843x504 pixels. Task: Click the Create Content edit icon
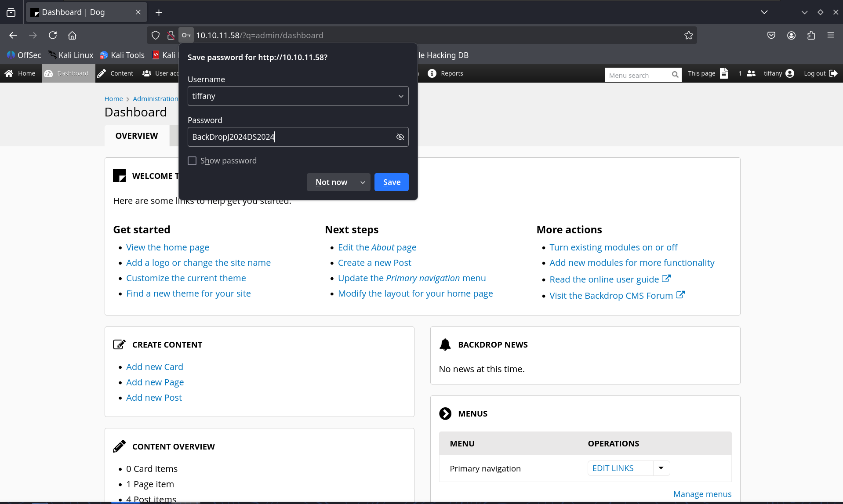click(x=119, y=344)
